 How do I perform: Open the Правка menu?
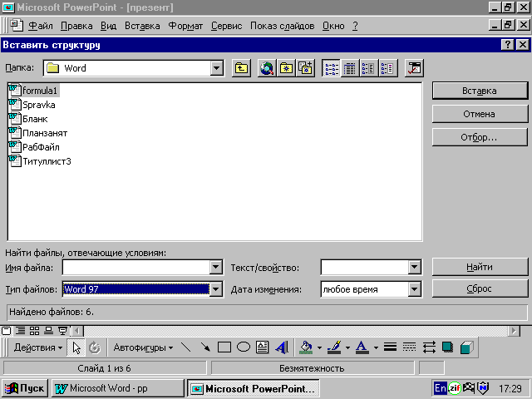[76, 26]
